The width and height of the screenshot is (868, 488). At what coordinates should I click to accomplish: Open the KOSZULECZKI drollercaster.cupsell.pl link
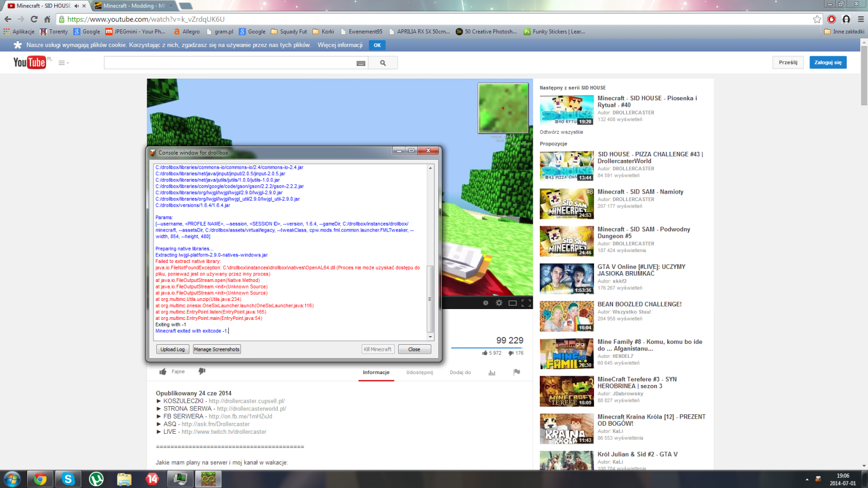tap(247, 401)
